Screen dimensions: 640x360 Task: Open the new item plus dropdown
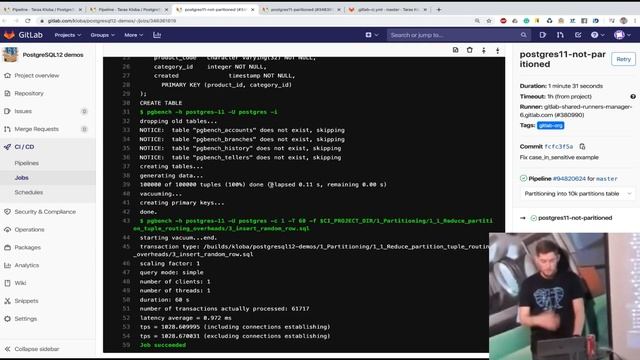click(x=372, y=35)
